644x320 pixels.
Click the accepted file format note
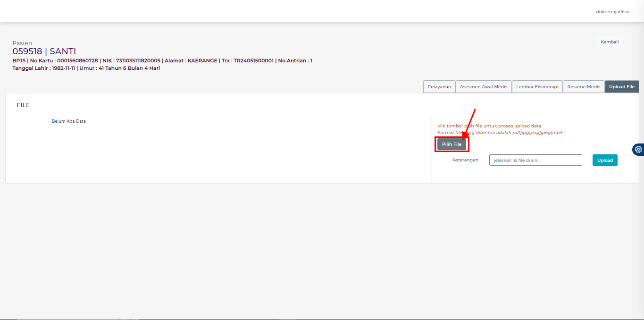[500, 133]
